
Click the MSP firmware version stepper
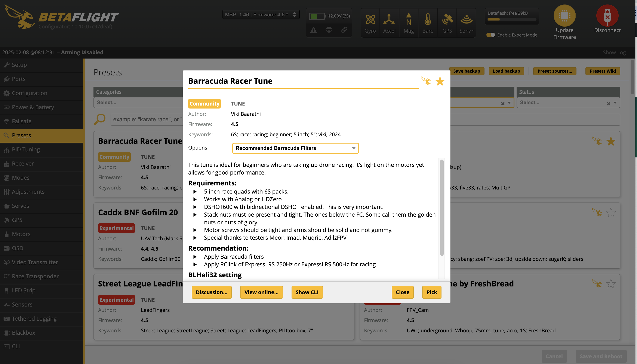[295, 15]
